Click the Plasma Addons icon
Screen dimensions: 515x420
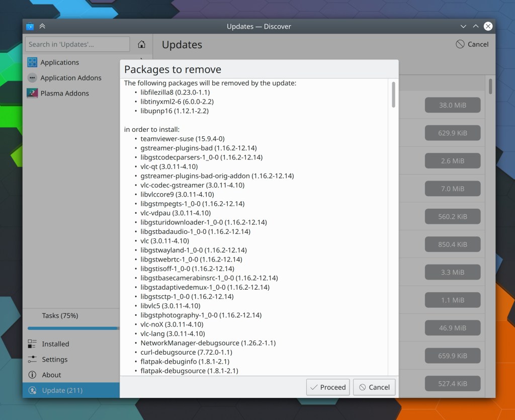[32, 93]
